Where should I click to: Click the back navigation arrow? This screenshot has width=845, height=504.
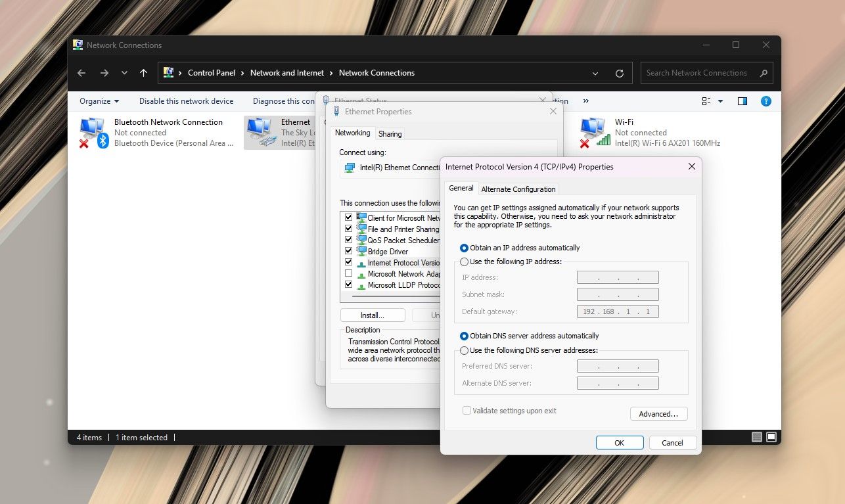81,73
